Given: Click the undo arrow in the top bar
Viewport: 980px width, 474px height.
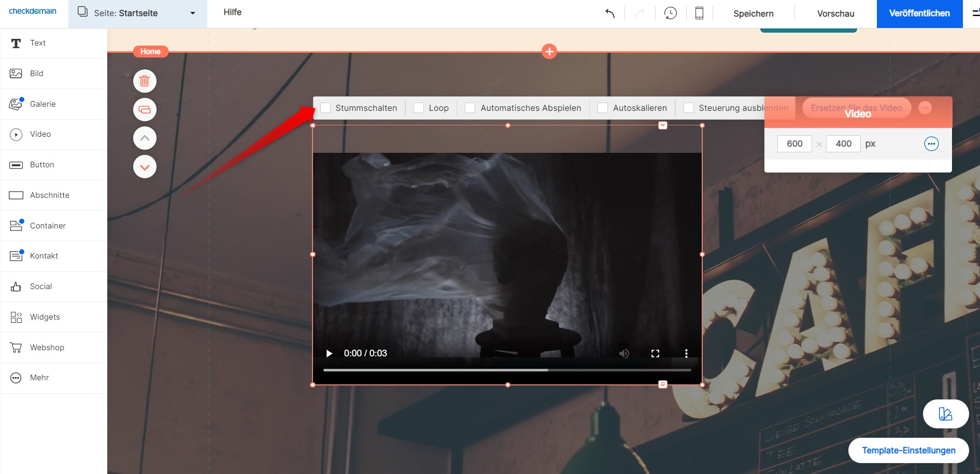Looking at the screenshot, I should pos(610,13).
